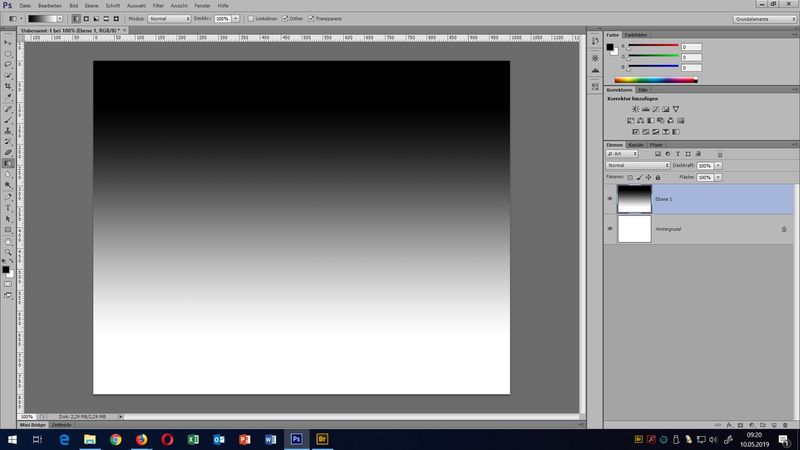Screen dimensions: 800x450
Task: Select the Lasso tool
Action: [x=8, y=64]
